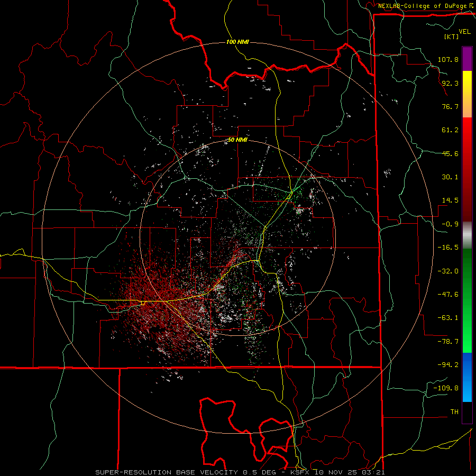Select the -0.9 velocity scale value
Image resolution: width=476 pixels, height=476 pixels.
point(450,224)
